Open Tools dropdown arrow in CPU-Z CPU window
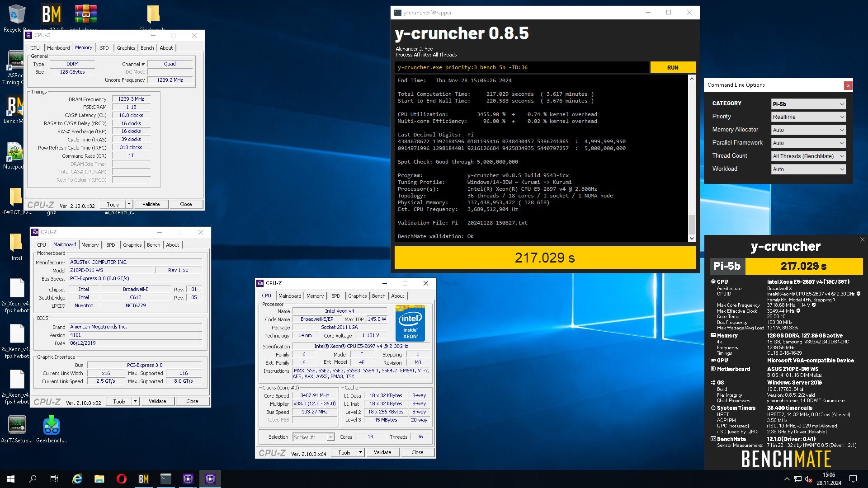Image resolution: width=868 pixels, height=488 pixels. [360, 452]
